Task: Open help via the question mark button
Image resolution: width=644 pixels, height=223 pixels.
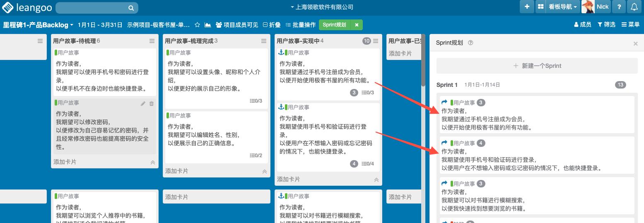Action: [x=619, y=7]
